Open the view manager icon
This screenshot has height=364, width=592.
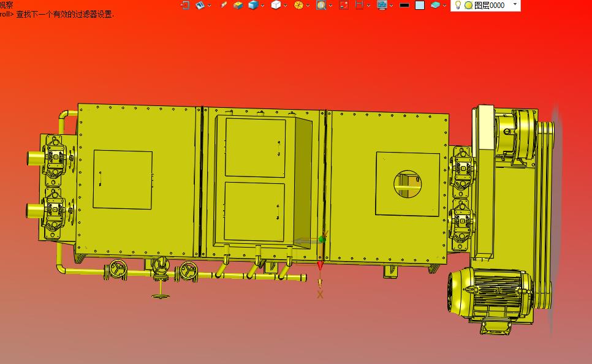point(200,5)
